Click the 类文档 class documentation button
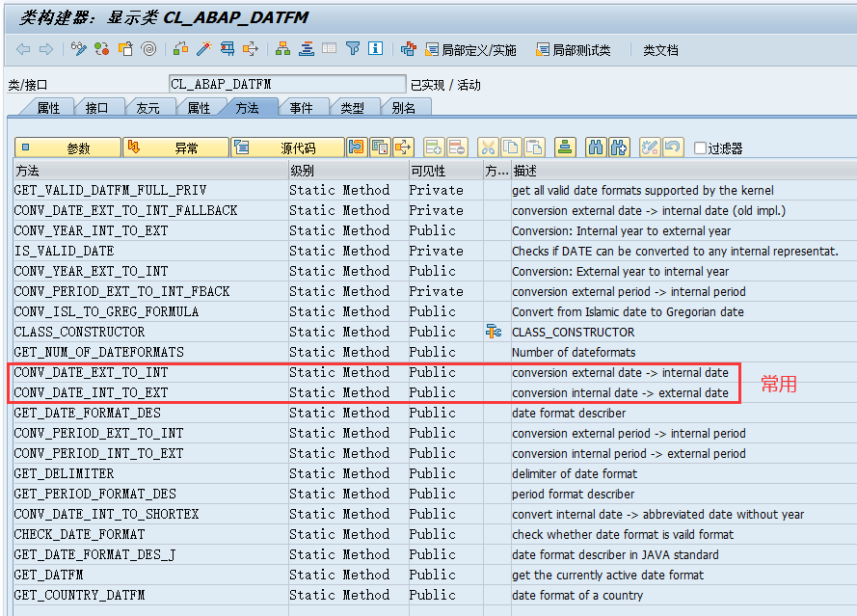Viewport: 857px width, 616px height. point(661,49)
